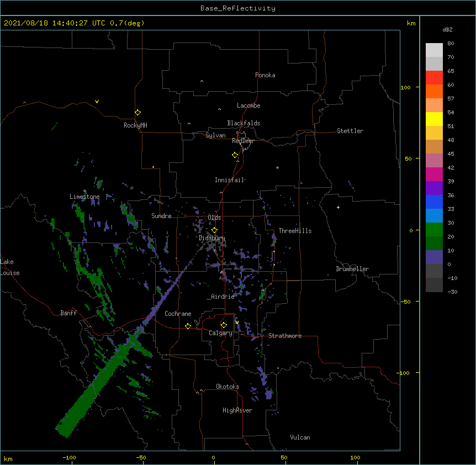Click the Base_Reflectivity title text

coord(238,8)
